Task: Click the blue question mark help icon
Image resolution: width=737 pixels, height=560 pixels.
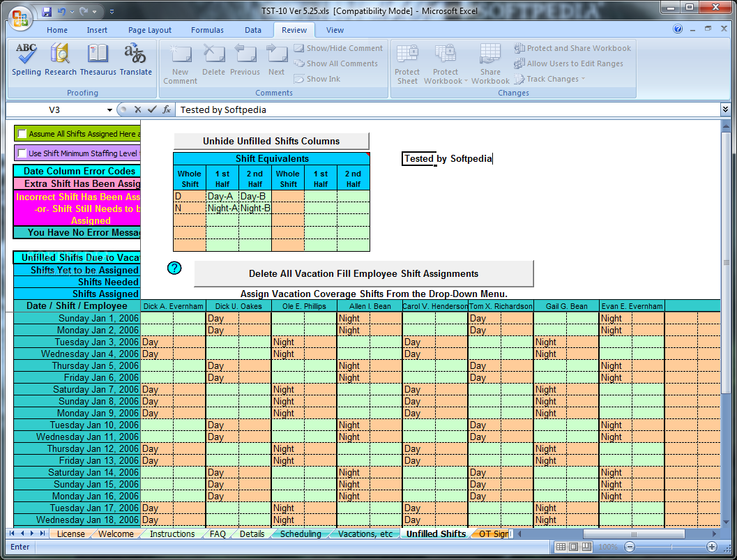Action: click(174, 268)
